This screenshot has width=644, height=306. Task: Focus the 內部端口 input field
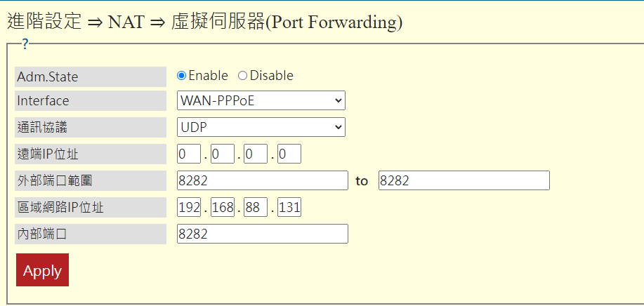point(263,234)
